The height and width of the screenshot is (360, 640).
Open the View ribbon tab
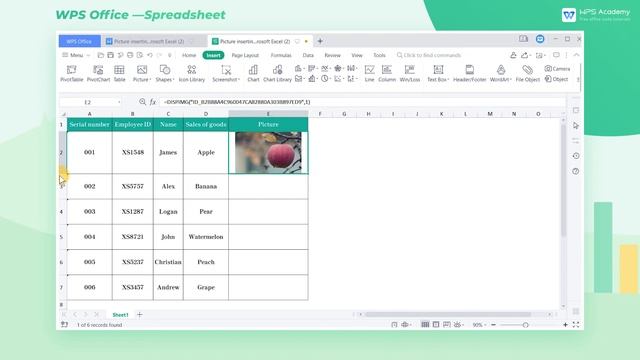tap(357, 55)
